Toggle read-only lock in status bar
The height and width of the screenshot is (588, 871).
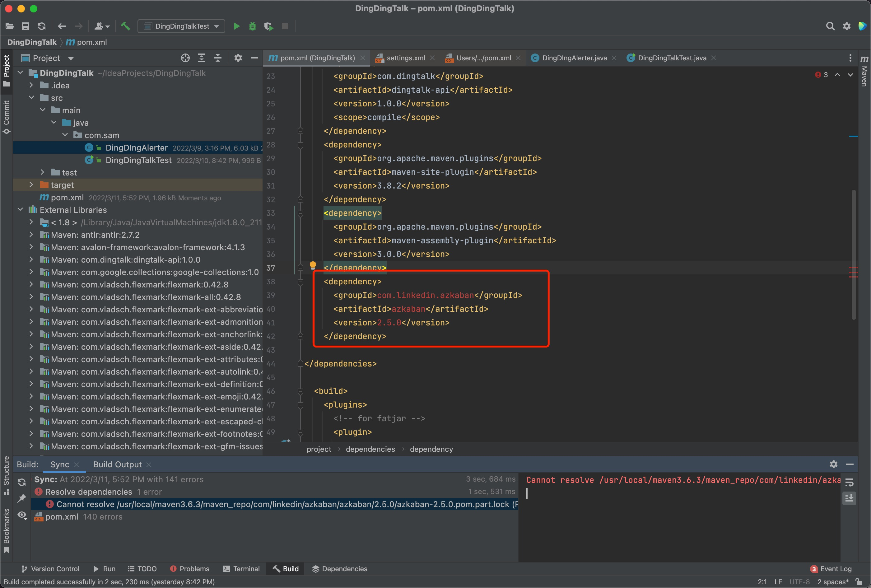859,582
